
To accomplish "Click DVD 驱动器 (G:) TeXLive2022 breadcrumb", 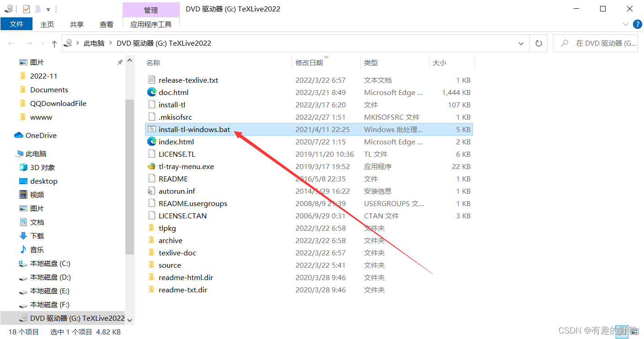I will click(x=164, y=43).
